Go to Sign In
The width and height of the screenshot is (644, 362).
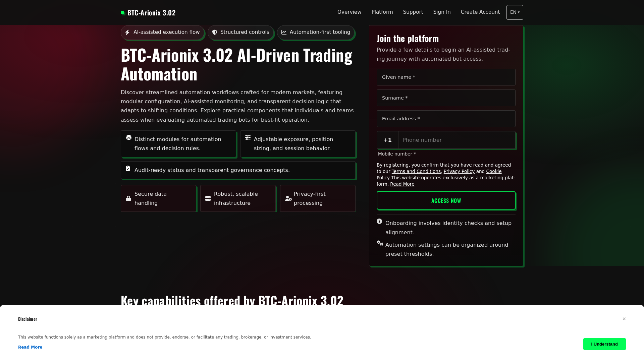pyautogui.click(x=442, y=12)
